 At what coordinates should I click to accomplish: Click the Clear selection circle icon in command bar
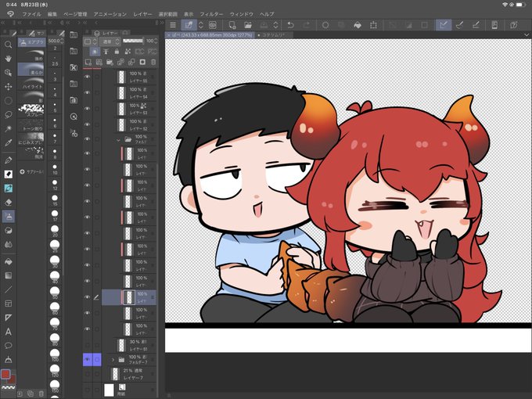pyautogui.click(x=325, y=25)
